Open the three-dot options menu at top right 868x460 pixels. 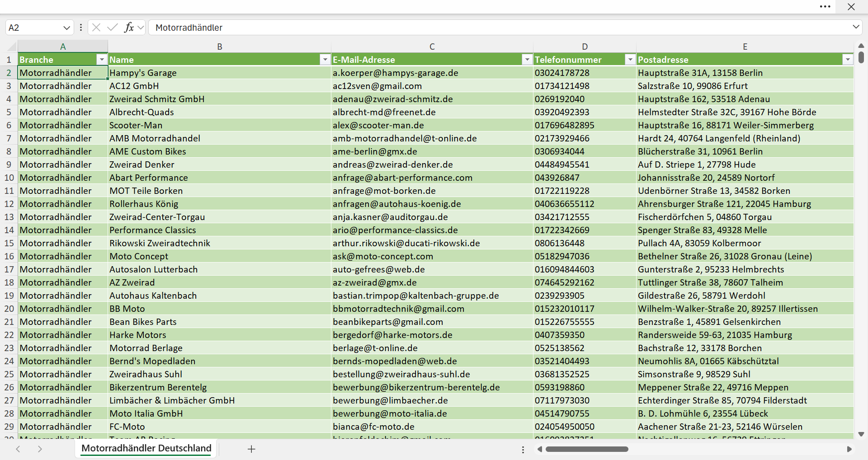tap(825, 7)
